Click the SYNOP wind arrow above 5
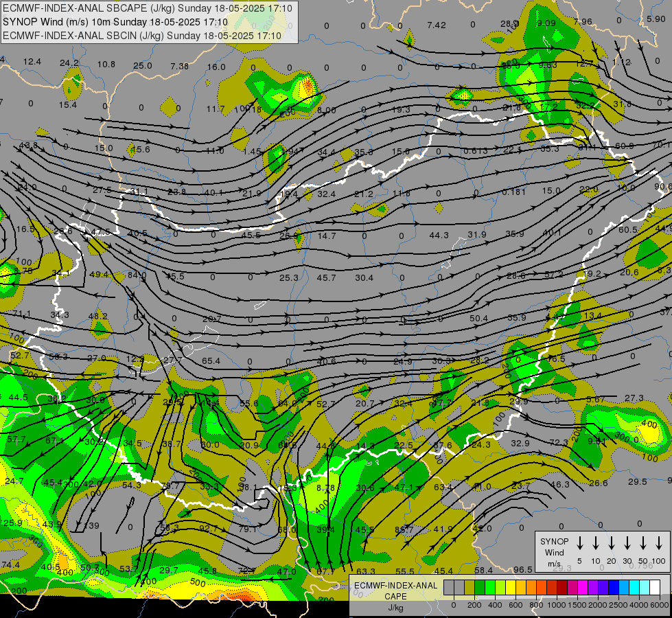 coord(579,543)
